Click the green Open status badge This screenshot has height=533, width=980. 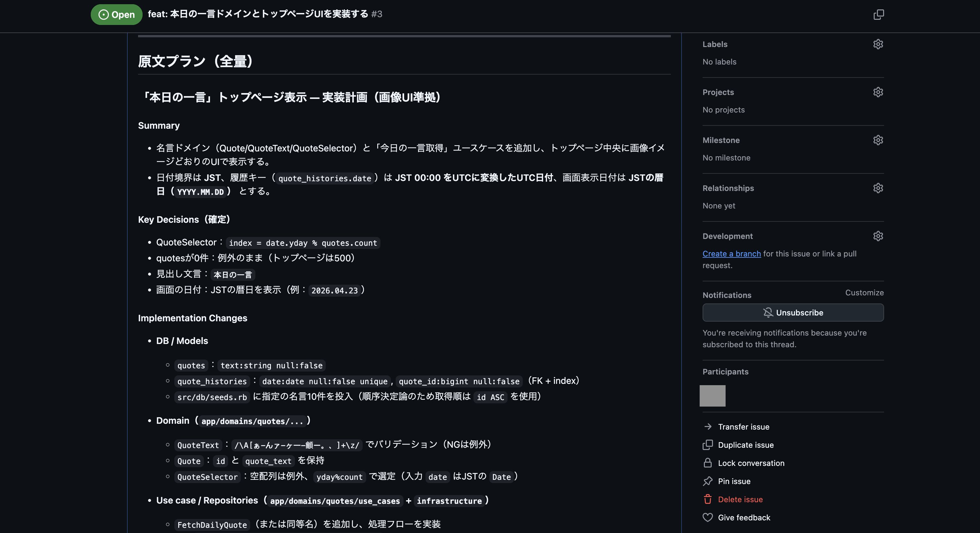pyautogui.click(x=116, y=15)
